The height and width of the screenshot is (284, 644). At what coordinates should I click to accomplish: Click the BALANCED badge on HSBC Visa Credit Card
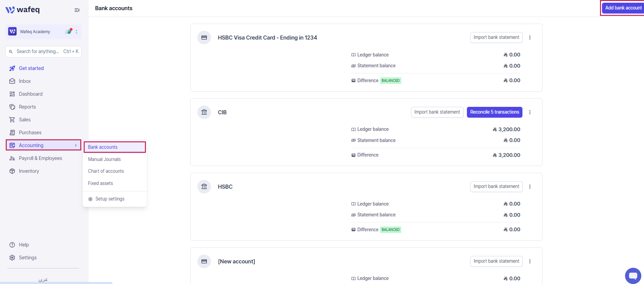click(391, 80)
